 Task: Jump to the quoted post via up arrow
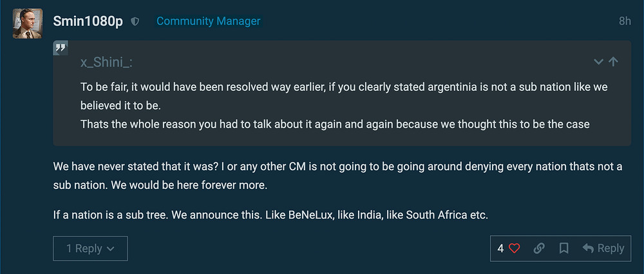tap(613, 62)
